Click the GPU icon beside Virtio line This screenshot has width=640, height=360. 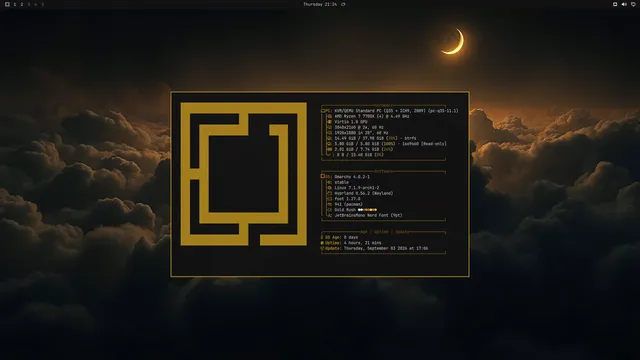pos(329,122)
